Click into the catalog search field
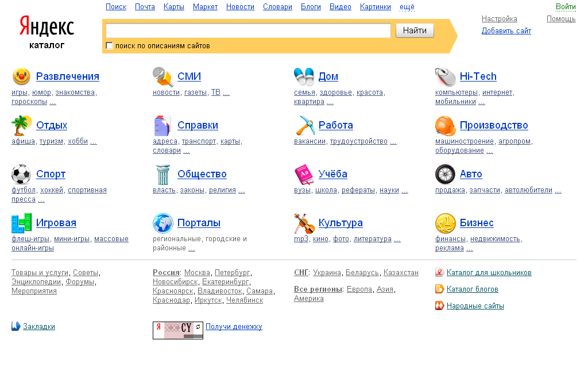Screen dimensions: 588x379 pos(248,31)
